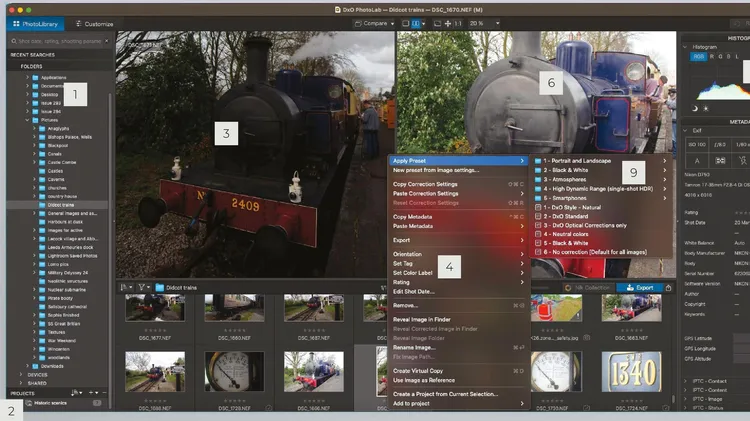Screen dimensions: 750x421
Task: Open the image browser sort icon
Action: point(126,288)
